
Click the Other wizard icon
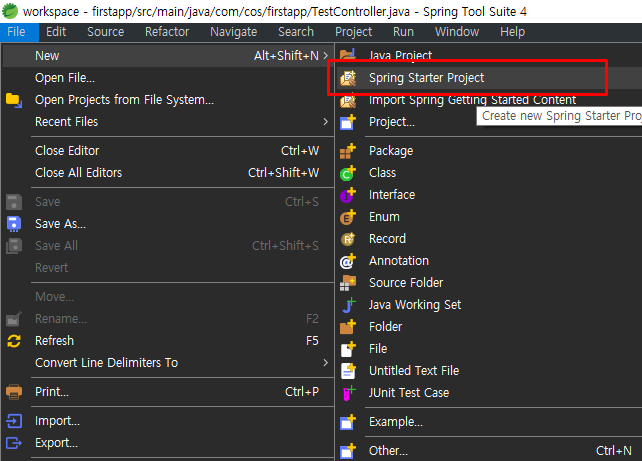click(x=348, y=451)
